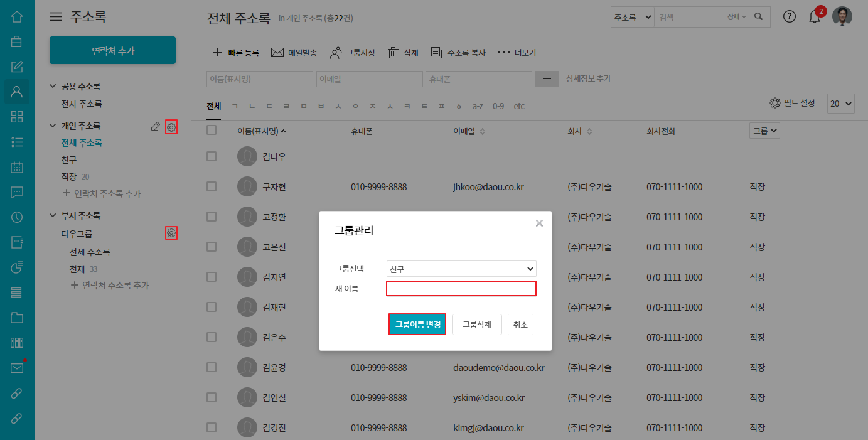The width and height of the screenshot is (868, 440).
Task: Open the 그룹선택 dropdown showing 친구
Action: (x=461, y=269)
